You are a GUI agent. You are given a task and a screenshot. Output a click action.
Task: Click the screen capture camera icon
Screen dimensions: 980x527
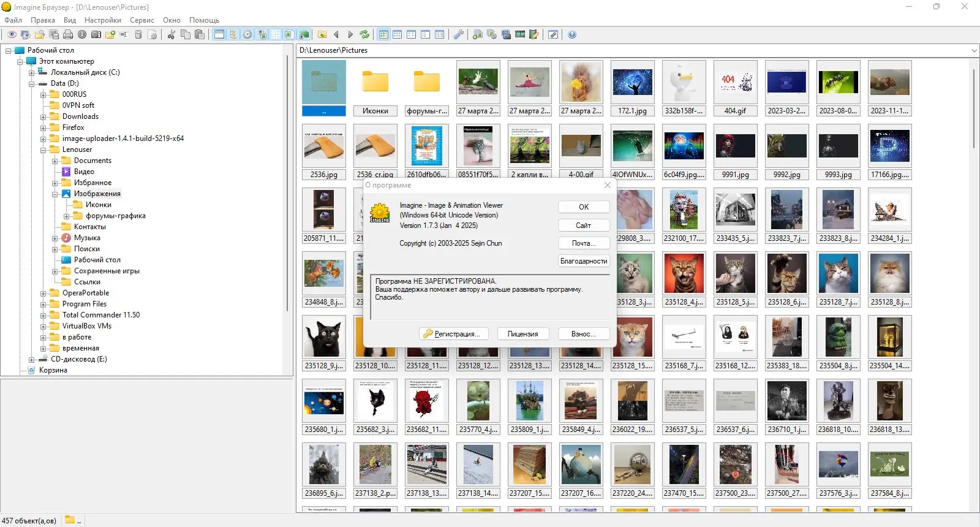(x=505, y=34)
